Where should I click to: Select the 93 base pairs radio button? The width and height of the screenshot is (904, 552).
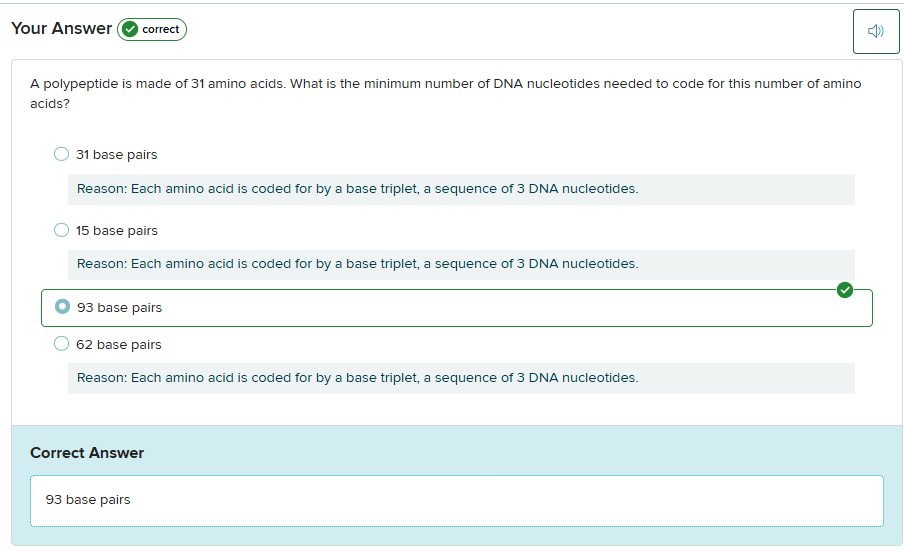pyautogui.click(x=62, y=307)
